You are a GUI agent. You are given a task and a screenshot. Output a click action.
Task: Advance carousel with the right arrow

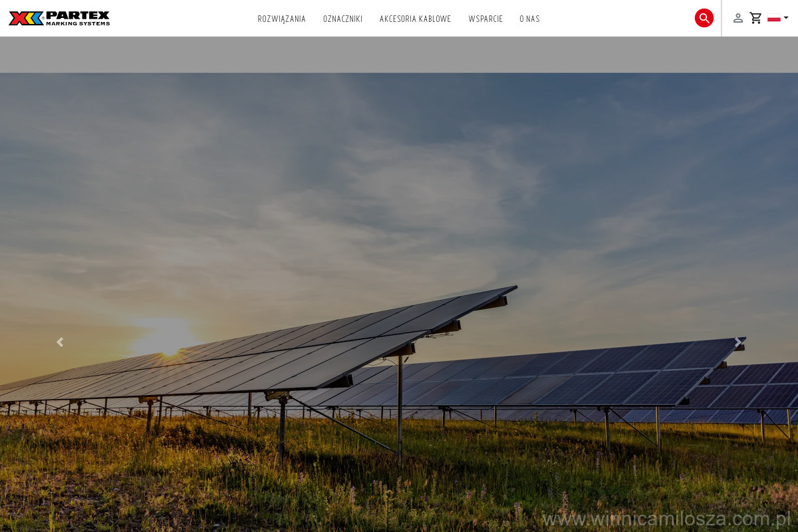737,342
